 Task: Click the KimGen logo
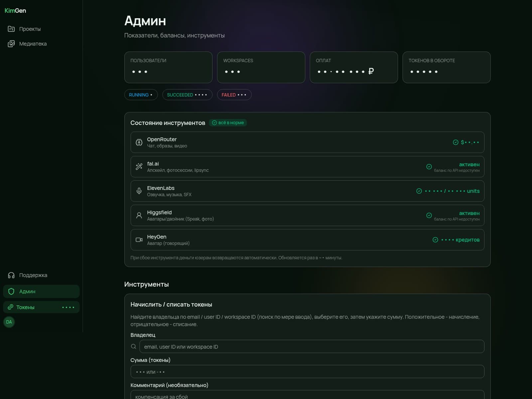15,11
